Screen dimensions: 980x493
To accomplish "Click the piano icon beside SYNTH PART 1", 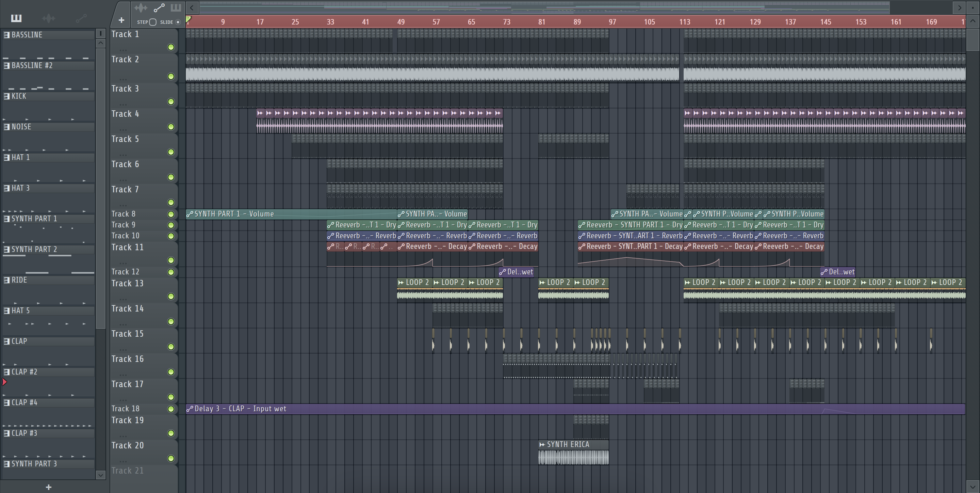I will click(6, 219).
